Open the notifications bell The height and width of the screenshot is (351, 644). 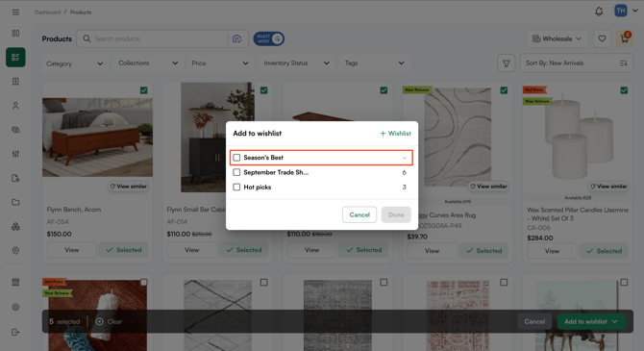coord(599,12)
